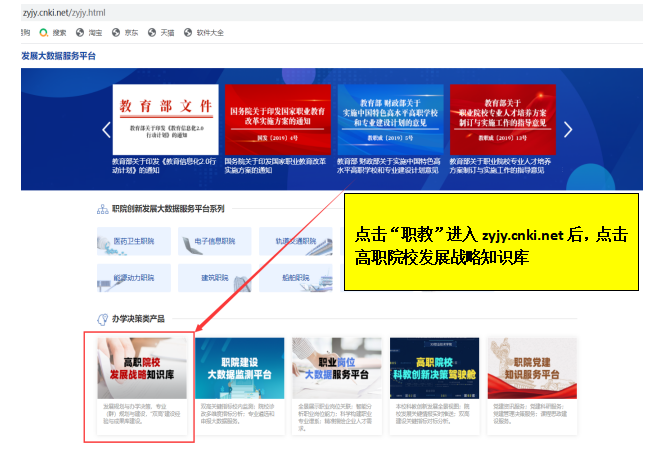The height and width of the screenshot is (465, 660).
Task: Open the 职院建设大数据监测平台 product card image
Action: tap(240, 368)
